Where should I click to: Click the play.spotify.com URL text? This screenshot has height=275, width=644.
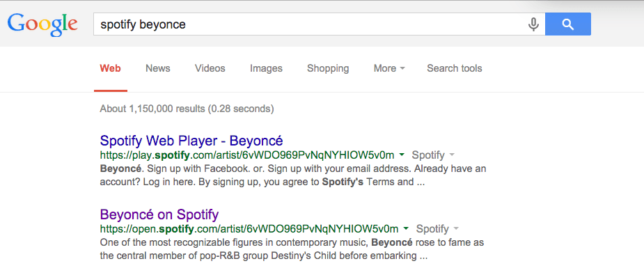pyautogui.click(x=247, y=155)
